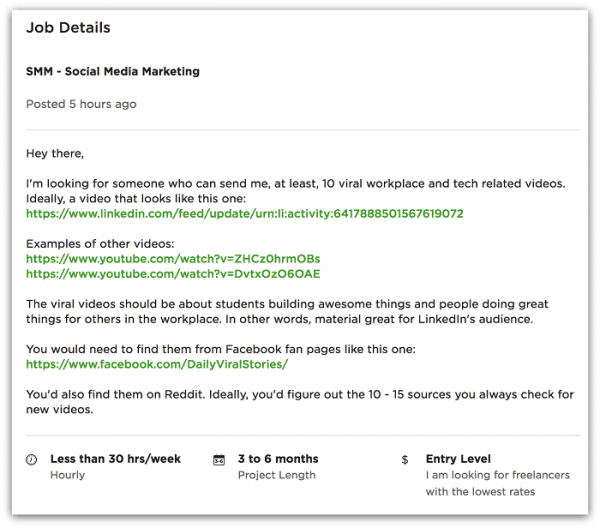Select the Job Details heading
Viewport: 600px width, 528px height.
(x=68, y=28)
